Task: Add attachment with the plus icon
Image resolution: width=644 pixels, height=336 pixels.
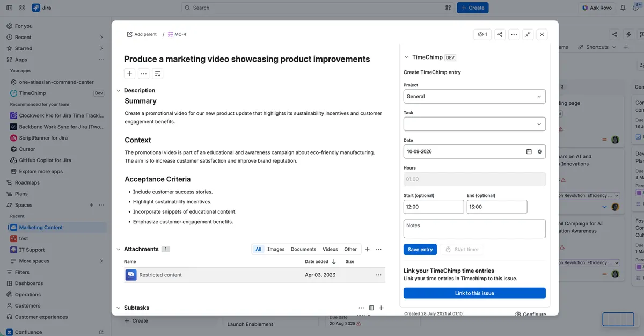Action: tap(367, 249)
